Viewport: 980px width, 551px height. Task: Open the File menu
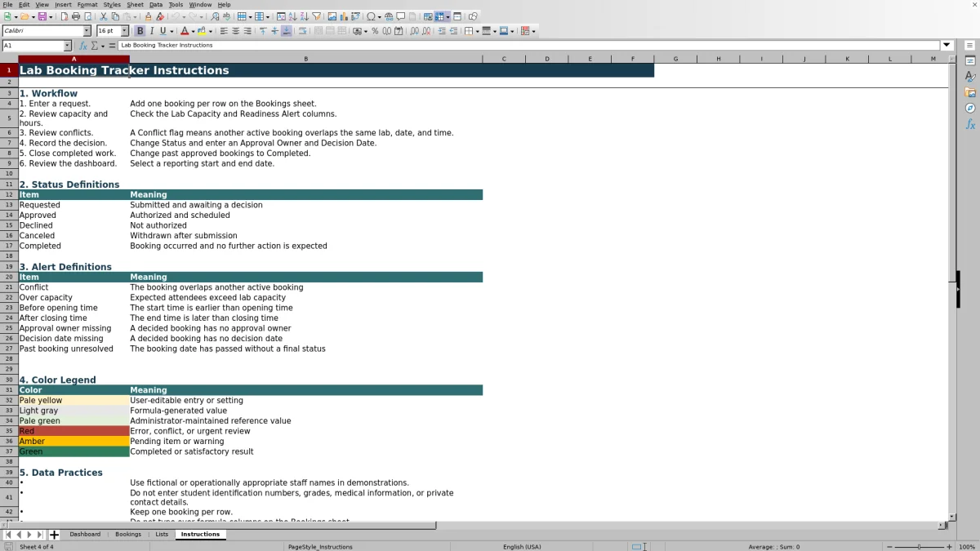pyautogui.click(x=7, y=4)
